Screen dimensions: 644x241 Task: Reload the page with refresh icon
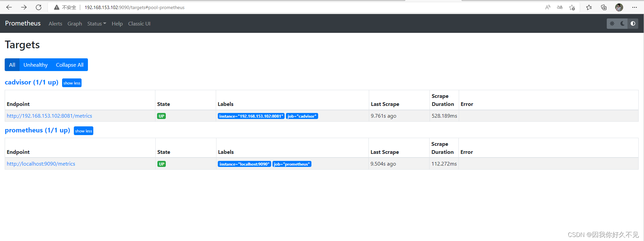[39, 7]
